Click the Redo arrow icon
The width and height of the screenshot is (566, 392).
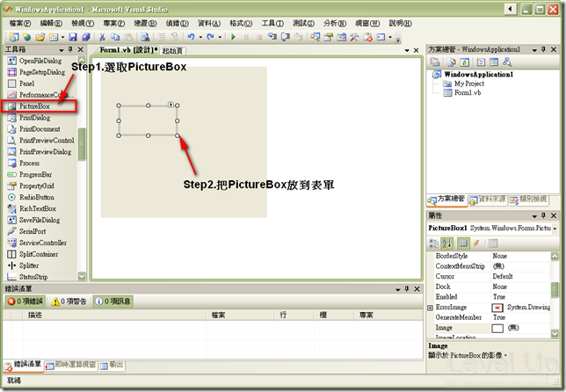tap(210, 37)
